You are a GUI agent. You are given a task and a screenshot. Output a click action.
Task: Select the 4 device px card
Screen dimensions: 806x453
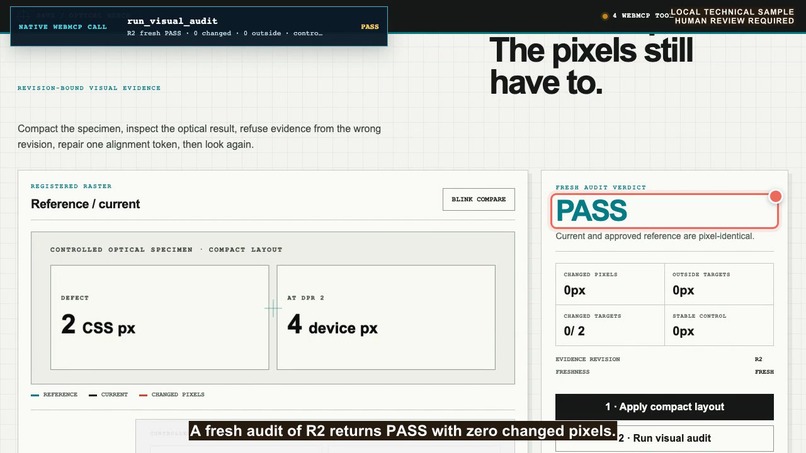(x=386, y=317)
